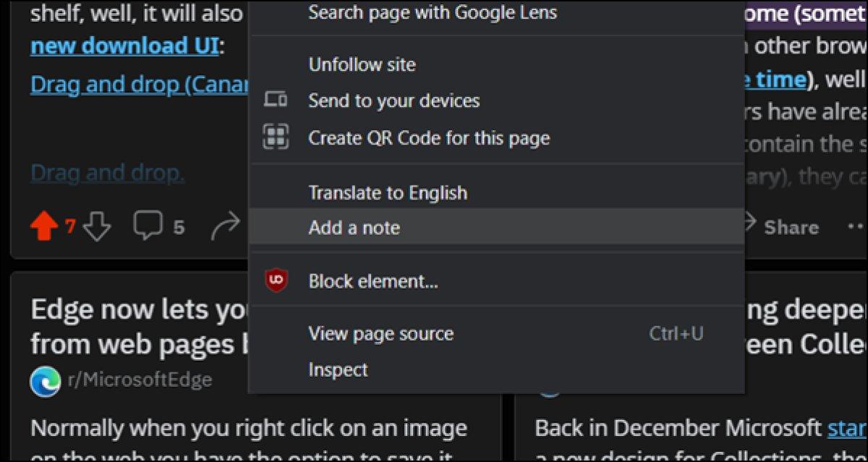The width and height of the screenshot is (868, 462).
Task: Choose Add a note menu entry
Action: pyautogui.click(x=354, y=228)
